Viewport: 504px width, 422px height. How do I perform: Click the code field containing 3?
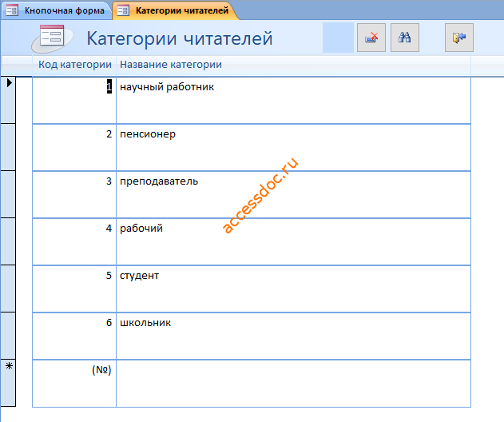click(x=74, y=194)
